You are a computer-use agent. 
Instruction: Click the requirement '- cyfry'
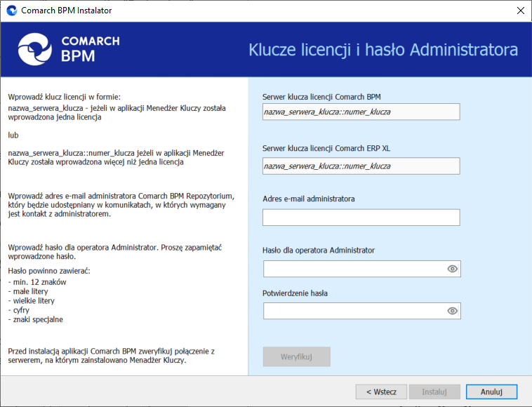[x=19, y=310]
